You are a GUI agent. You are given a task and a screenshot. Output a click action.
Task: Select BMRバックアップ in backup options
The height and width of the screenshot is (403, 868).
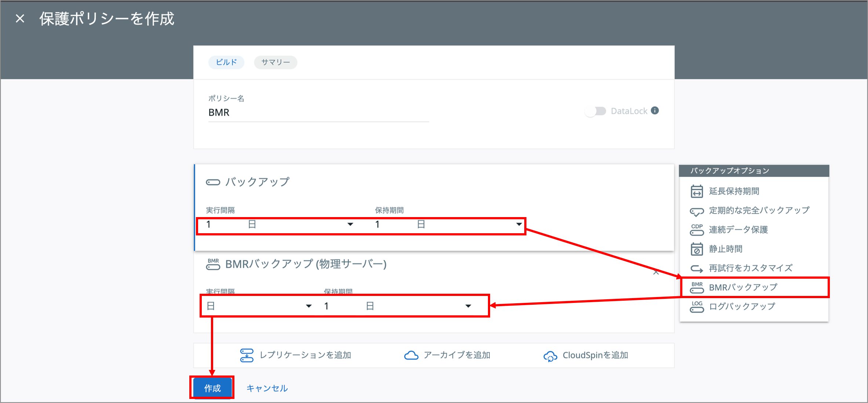(743, 287)
